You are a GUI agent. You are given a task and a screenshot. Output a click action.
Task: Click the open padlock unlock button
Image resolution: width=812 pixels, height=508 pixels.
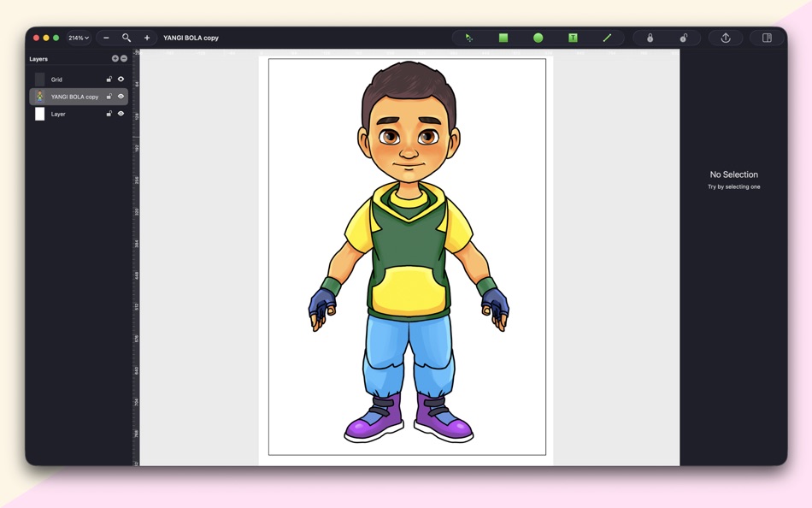(684, 38)
